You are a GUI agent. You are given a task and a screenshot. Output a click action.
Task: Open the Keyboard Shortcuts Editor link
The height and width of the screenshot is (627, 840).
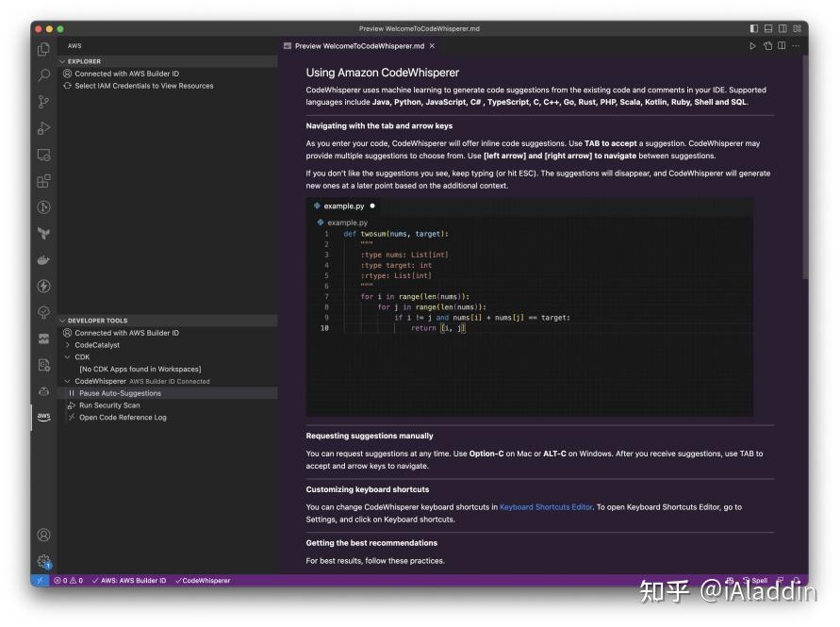(x=545, y=506)
